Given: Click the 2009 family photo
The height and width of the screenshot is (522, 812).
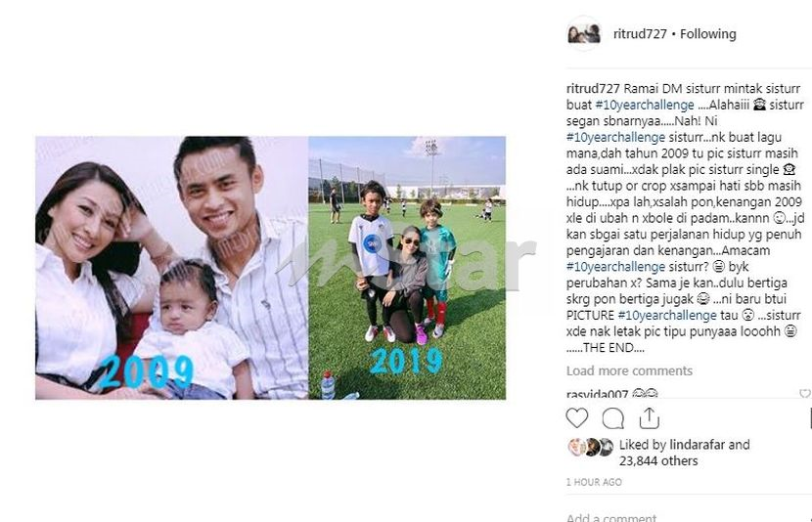Looking at the screenshot, I should (171, 268).
